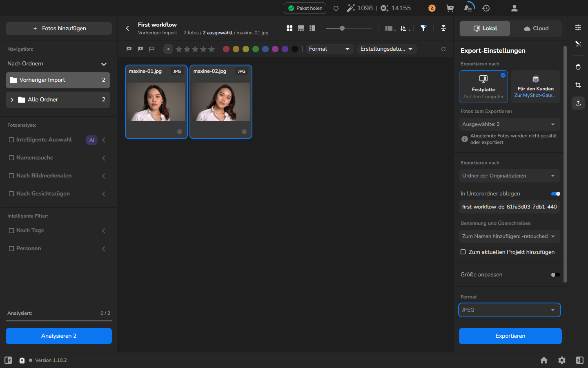Open the sort order icon
588x368 pixels.
click(x=404, y=28)
